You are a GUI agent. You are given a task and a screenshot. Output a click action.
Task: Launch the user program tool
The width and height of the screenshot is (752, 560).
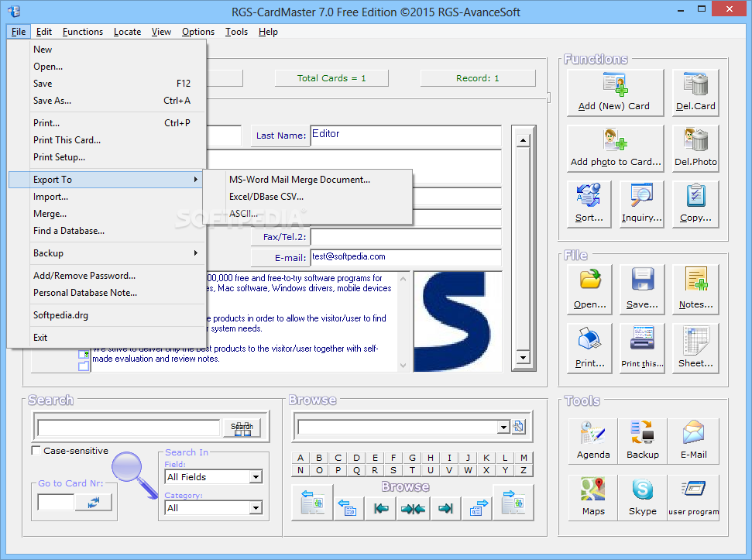pyautogui.click(x=693, y=497)
